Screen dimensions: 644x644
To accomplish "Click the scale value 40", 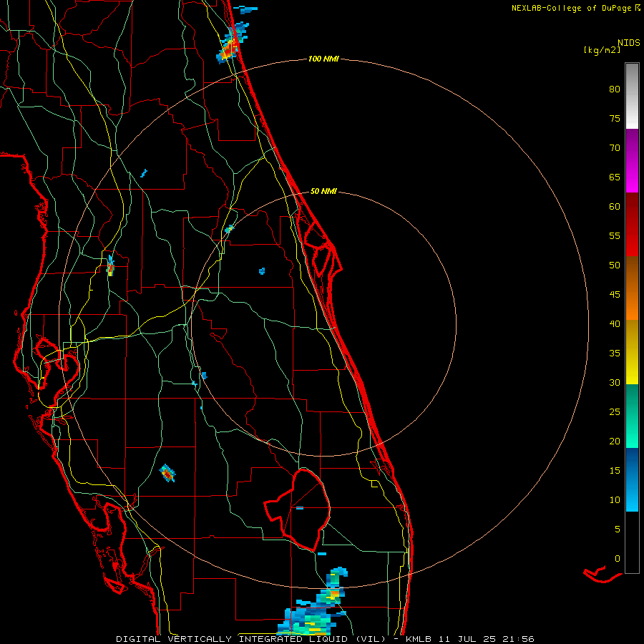I will pos(615,324).
